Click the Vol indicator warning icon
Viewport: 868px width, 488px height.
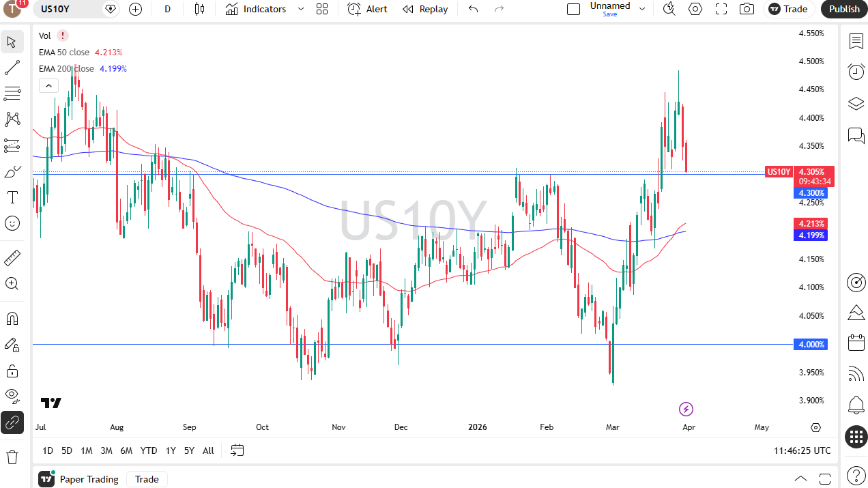point(63,35)
